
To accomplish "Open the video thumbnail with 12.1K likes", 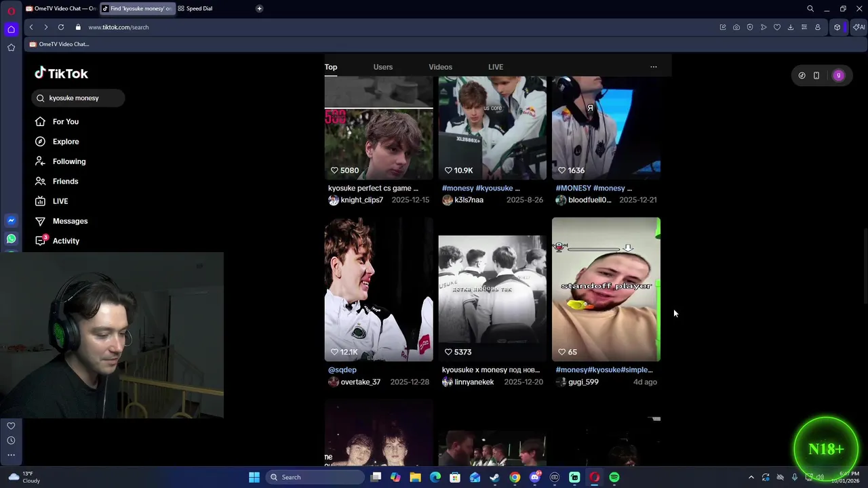I will pos(378,289).
